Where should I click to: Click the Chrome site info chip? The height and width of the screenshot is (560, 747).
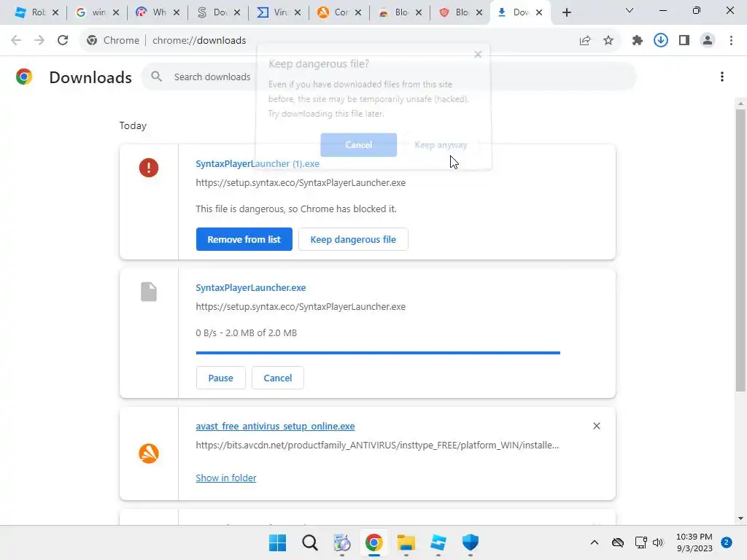point(113,41)
